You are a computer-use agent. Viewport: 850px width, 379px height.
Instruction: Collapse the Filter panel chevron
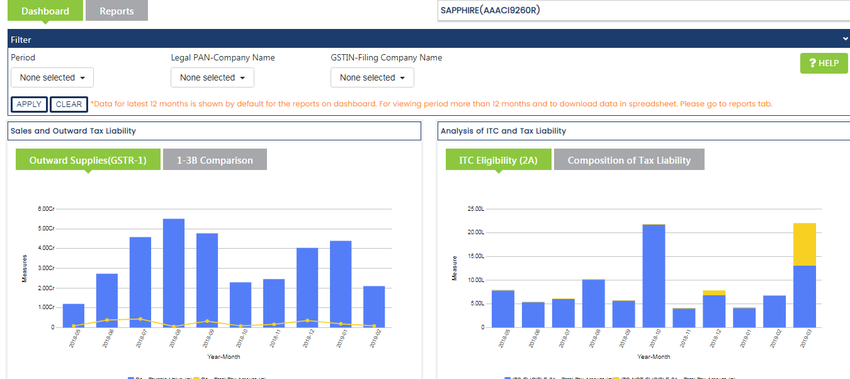(845, 39)
